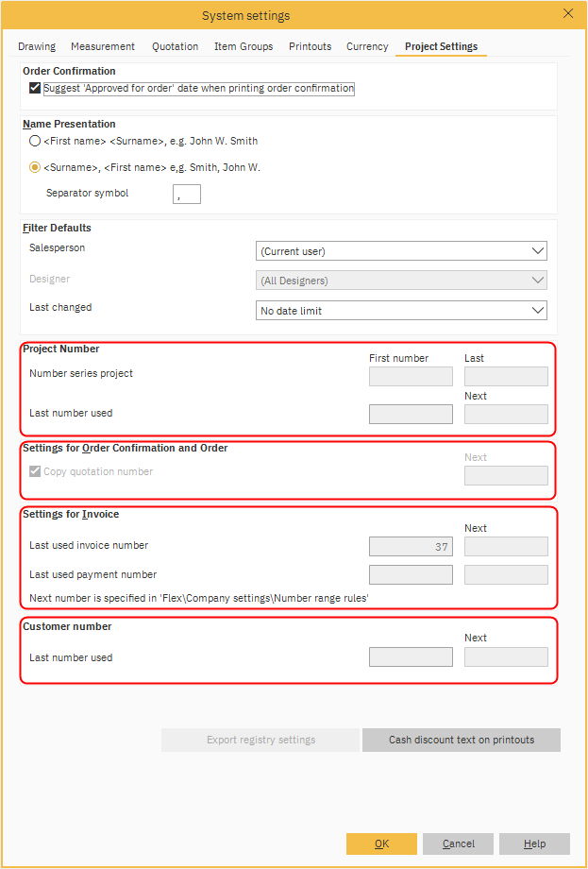Click the Separator symbol field
The width and height of the screenshot is (588, 869).
point(187,194)
